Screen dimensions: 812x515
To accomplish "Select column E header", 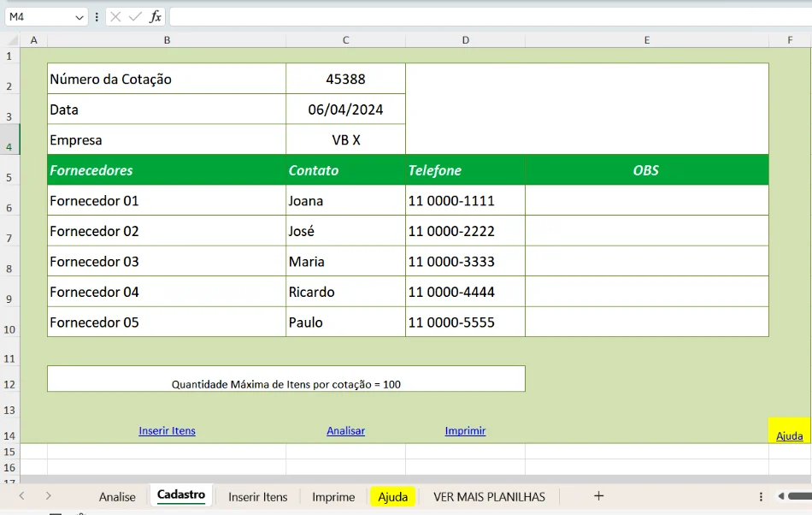I will click(647, 40).
